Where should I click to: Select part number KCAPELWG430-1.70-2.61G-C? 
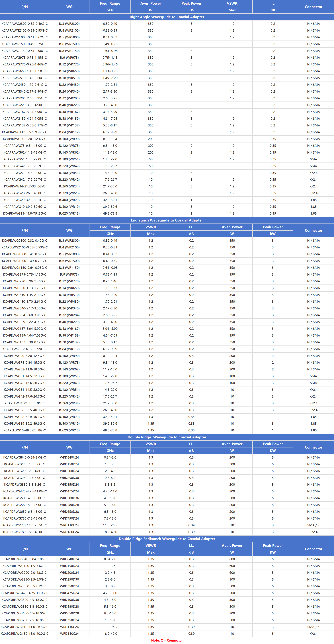point(25,301)
